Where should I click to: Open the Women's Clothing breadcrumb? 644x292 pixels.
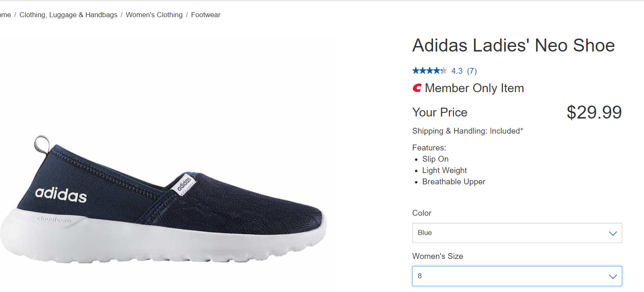pos(154,15)
